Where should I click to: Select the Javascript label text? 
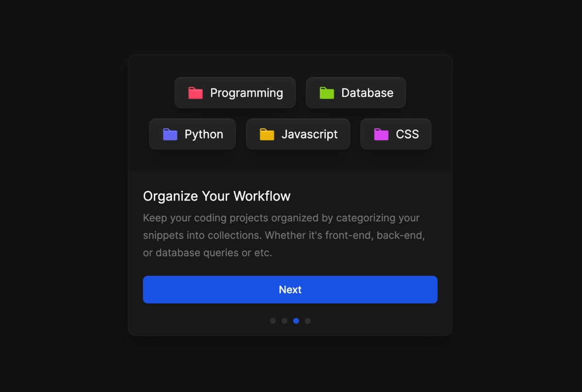[309, 134]
